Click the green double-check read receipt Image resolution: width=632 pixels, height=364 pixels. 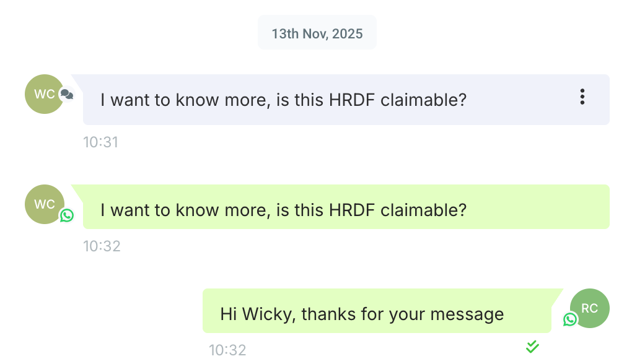coord(532,347)
